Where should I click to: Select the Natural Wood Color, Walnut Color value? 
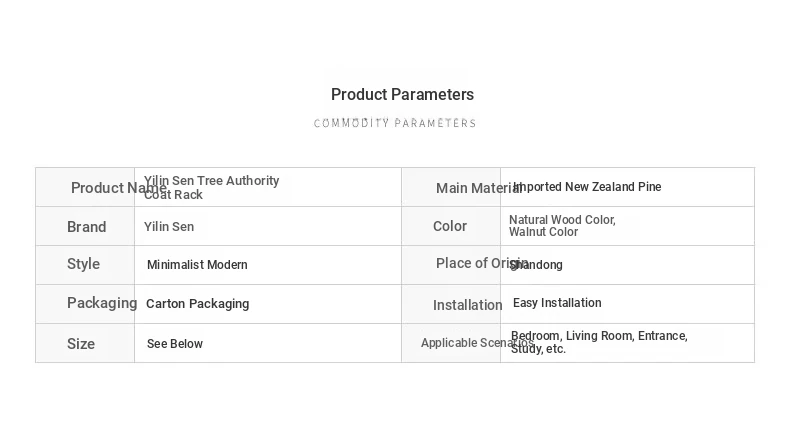[562, 226]
